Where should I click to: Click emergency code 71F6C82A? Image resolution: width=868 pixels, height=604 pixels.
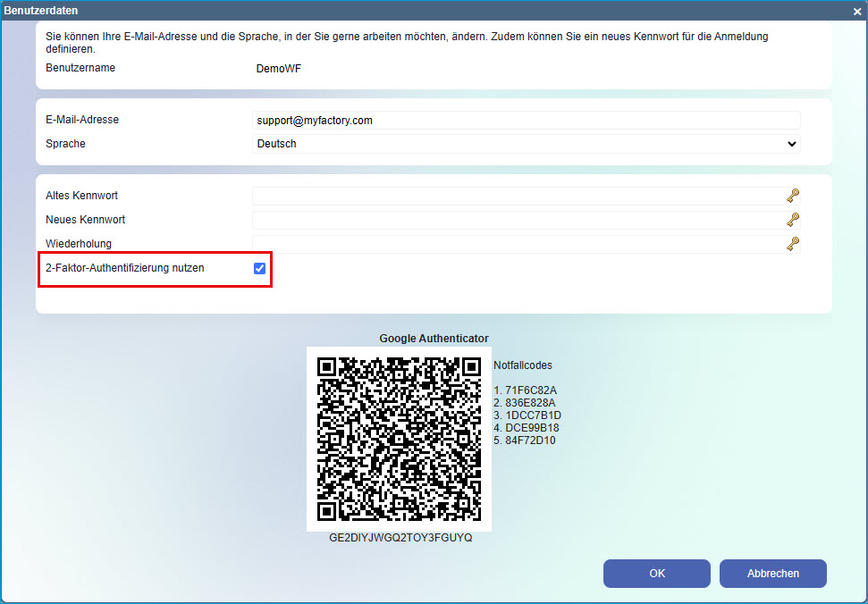click(531, 390)
